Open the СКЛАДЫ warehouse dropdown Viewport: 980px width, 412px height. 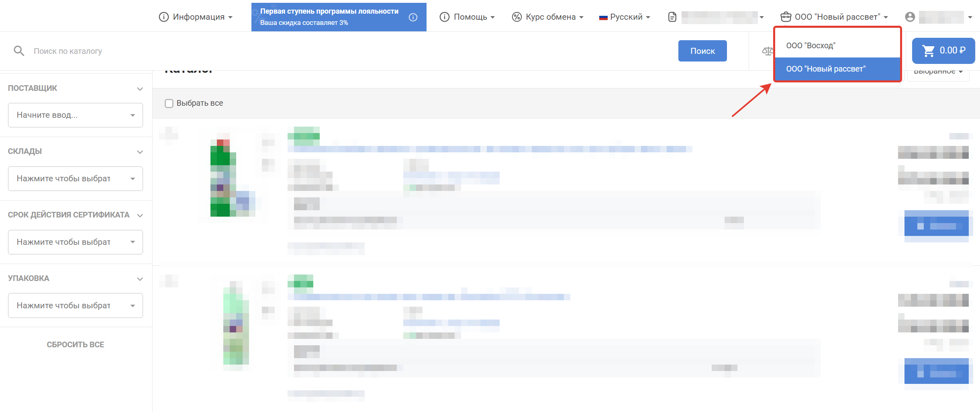pos(75,179)
